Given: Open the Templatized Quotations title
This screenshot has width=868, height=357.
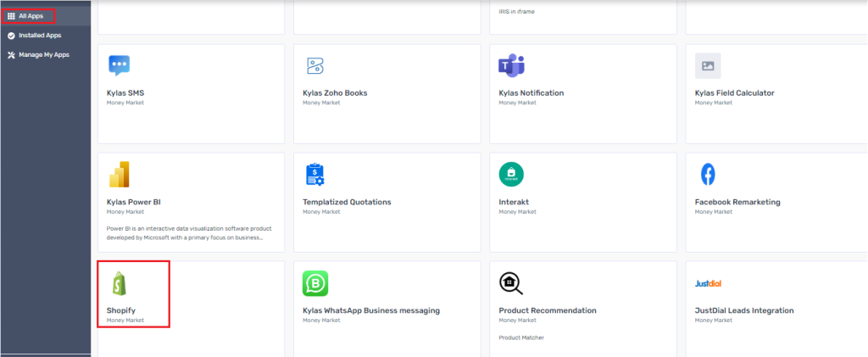Looking at the screenshot, I should point(347,202).
